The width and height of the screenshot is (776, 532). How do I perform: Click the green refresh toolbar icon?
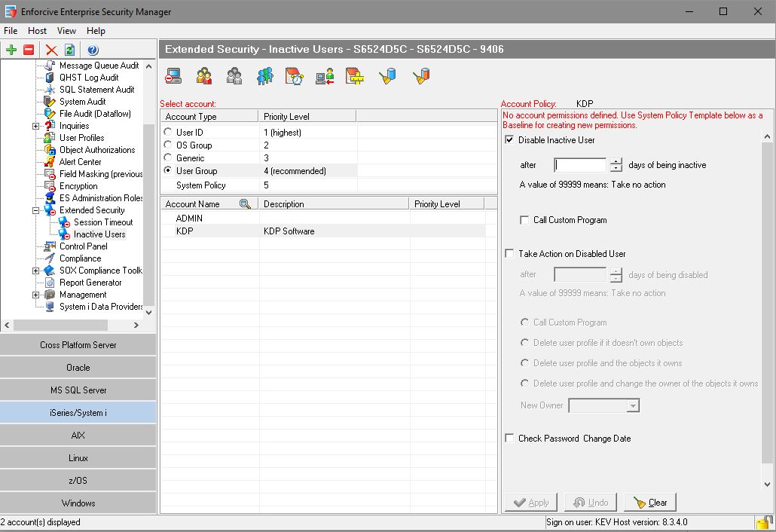click(x=69, y=50)
